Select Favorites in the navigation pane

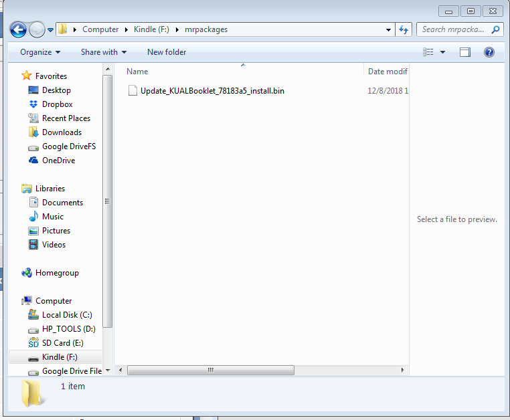point(51,76)
